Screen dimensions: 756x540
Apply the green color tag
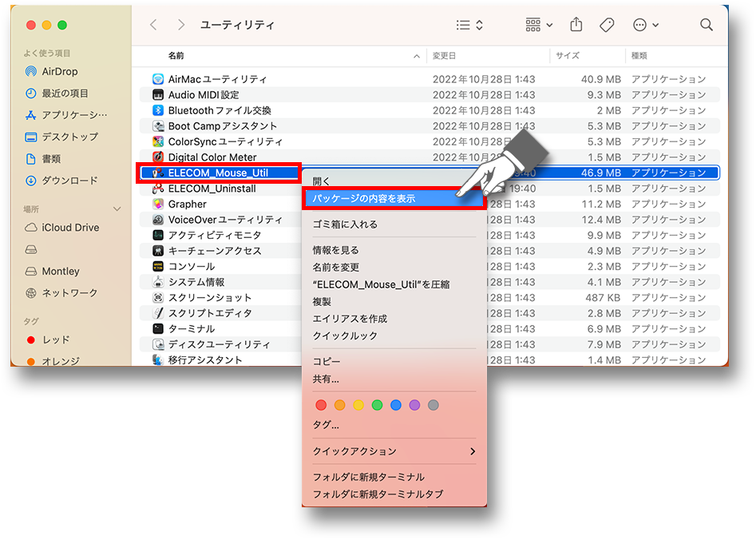(x=377, y=405)
